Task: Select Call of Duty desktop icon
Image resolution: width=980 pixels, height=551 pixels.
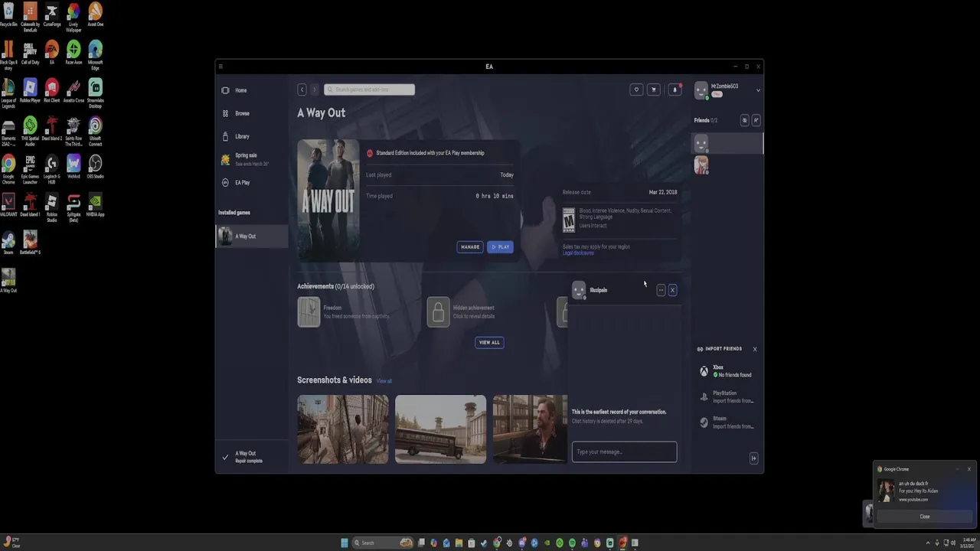Action: 30,53
